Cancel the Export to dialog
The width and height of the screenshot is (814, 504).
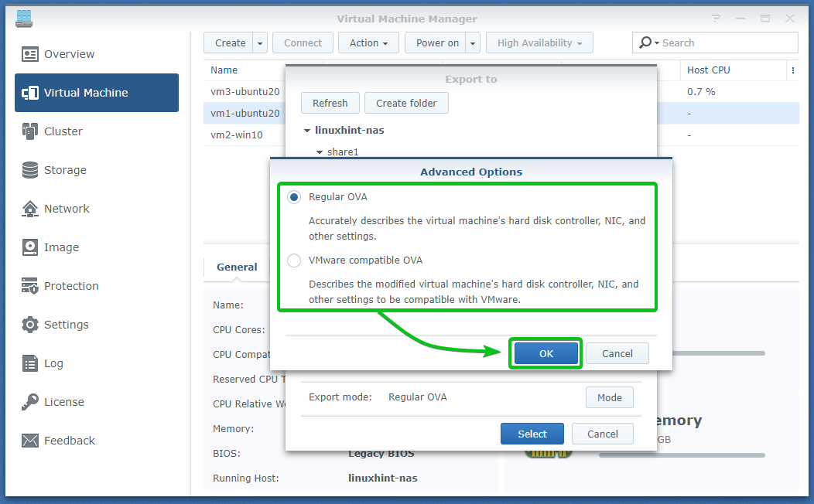click(602, 434)
